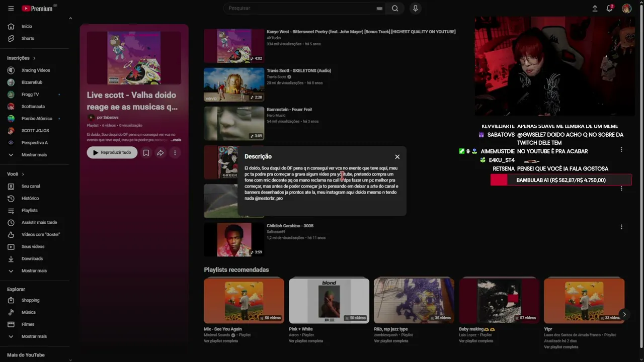This screenshot has height=362, width=644.
Task: Open the playlist author Sabatovs link
Action: click(x=108, y=117)
